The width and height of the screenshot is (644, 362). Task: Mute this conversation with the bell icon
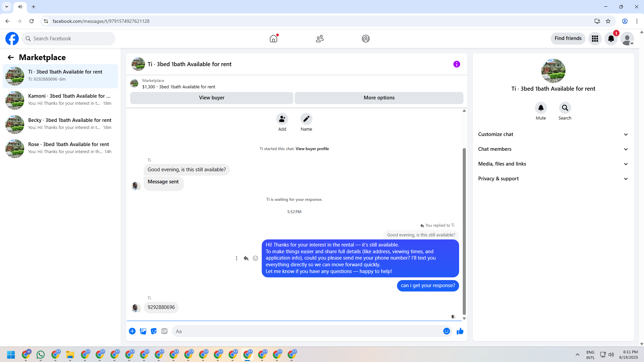[541, 108]
